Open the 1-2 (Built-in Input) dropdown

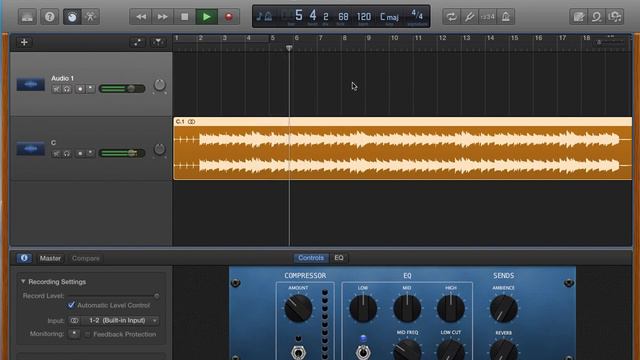pos(118,321)
